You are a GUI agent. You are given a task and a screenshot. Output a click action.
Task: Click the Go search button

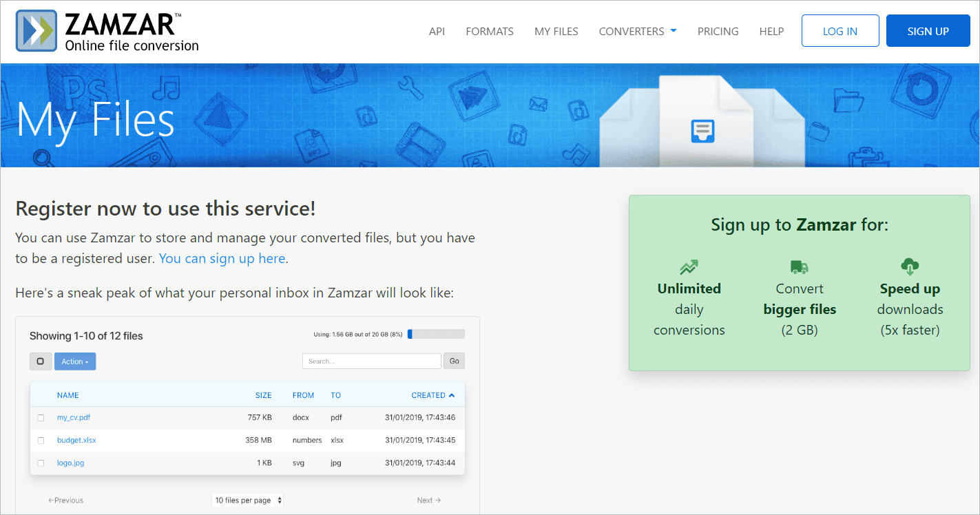click(455, 361)
